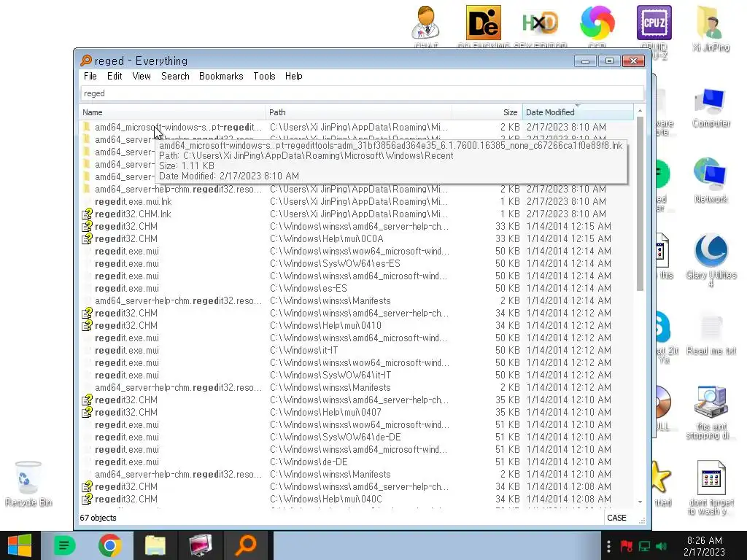Open Xi JinPing user folder icon
This screenshot has height=560, width=747.
coord(711,28)
